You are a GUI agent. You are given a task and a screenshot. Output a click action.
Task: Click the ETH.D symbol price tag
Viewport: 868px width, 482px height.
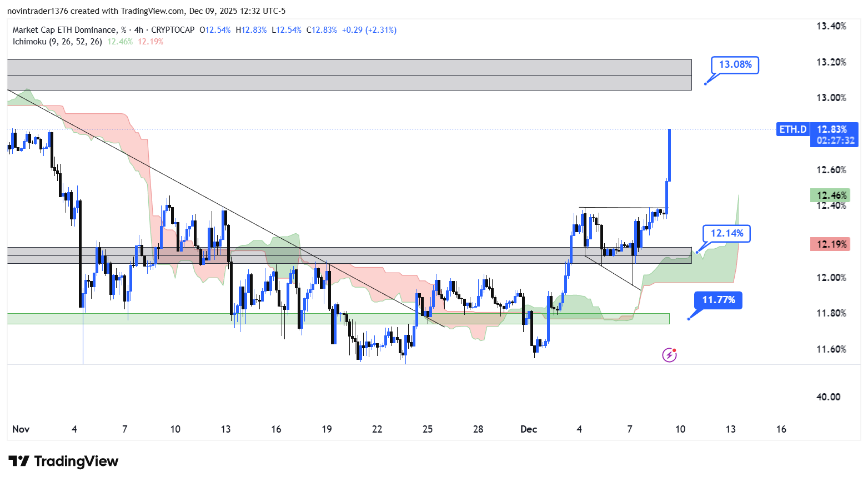(x=792, y=129)
